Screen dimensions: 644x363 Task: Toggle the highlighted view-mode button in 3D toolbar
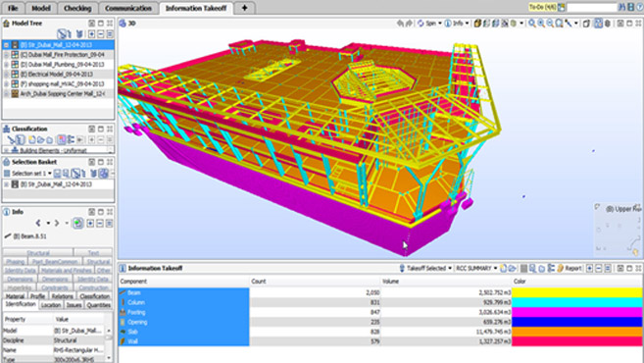(598, 24)
